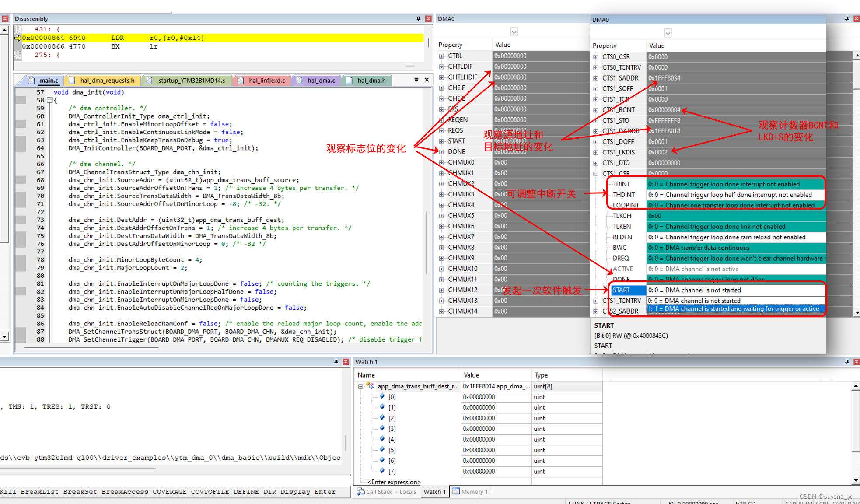
Task: Expand CTS0_CSR register row
Action: (x=596, y=57)
